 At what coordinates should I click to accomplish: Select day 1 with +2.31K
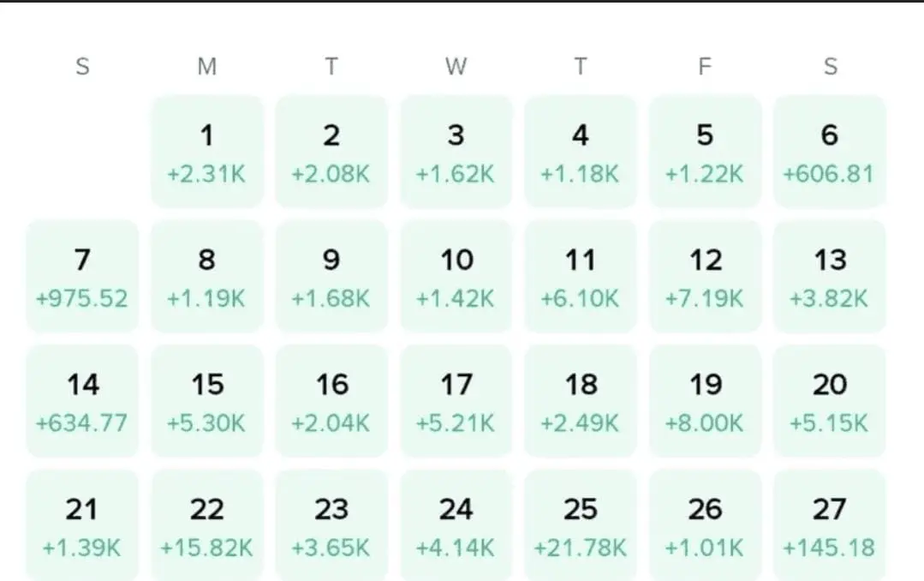pos(207,152)
